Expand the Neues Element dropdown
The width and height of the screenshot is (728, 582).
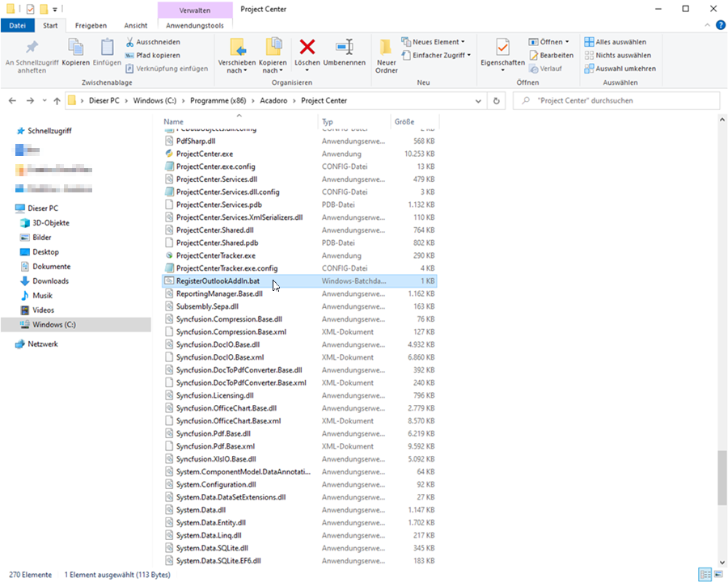(x=438, y=42)
